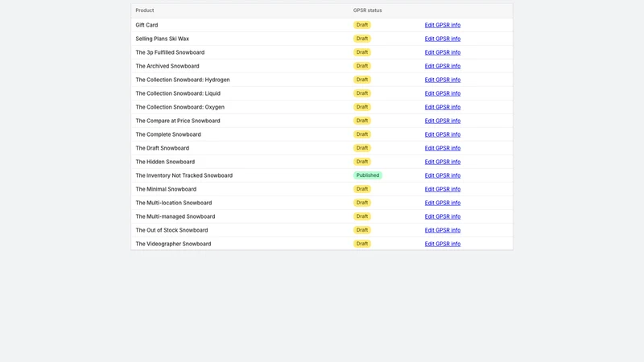Image resolution: width=644 pixels, height=362 pixels.
Task: Edit GPSR info for Collection Snowboard: Hydrogen
Action: (x=442, y=80)
